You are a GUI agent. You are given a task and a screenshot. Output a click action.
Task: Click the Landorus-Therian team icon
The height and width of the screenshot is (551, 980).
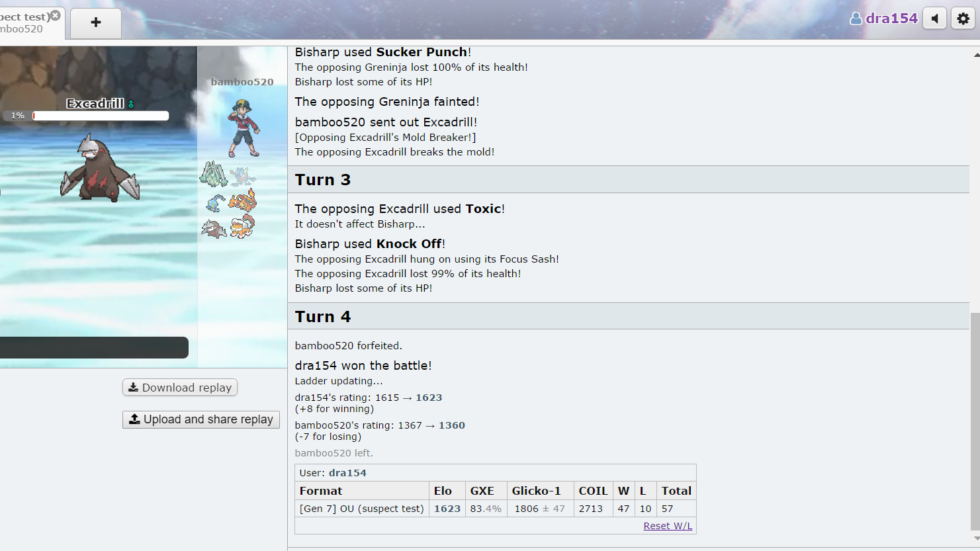click(242, 226)
